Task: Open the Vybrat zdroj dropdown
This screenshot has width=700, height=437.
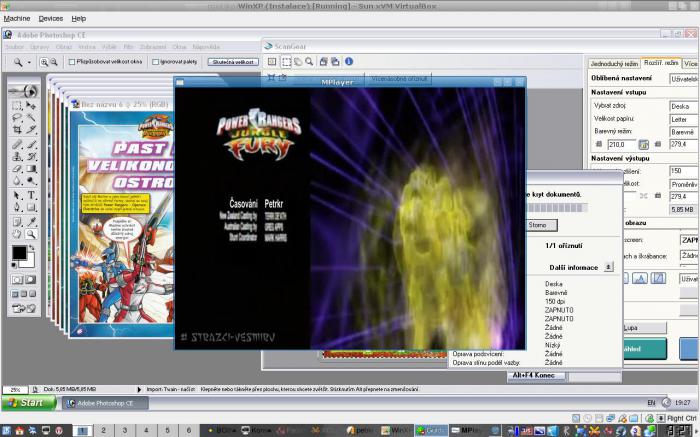Action: point(684,106)
